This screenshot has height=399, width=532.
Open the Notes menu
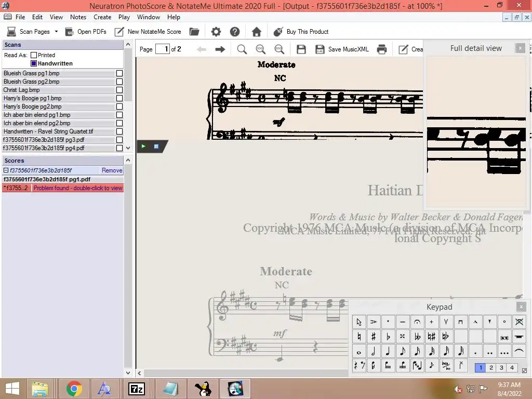tap(78, 17)
